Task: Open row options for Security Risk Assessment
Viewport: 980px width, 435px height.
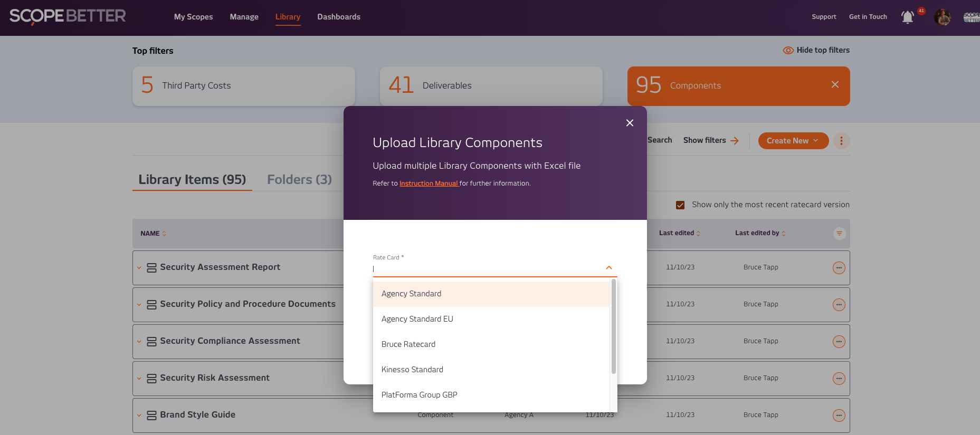Action: click(839, 379)
